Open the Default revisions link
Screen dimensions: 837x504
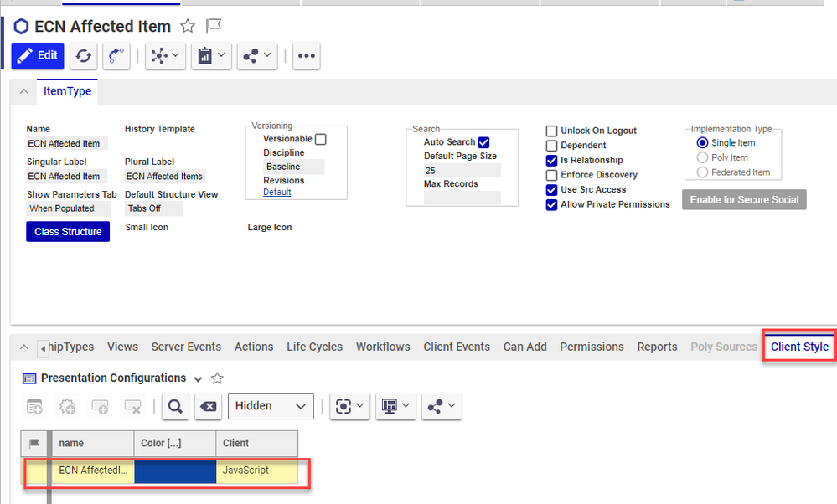pyautogui.click(x=276, y=192)
